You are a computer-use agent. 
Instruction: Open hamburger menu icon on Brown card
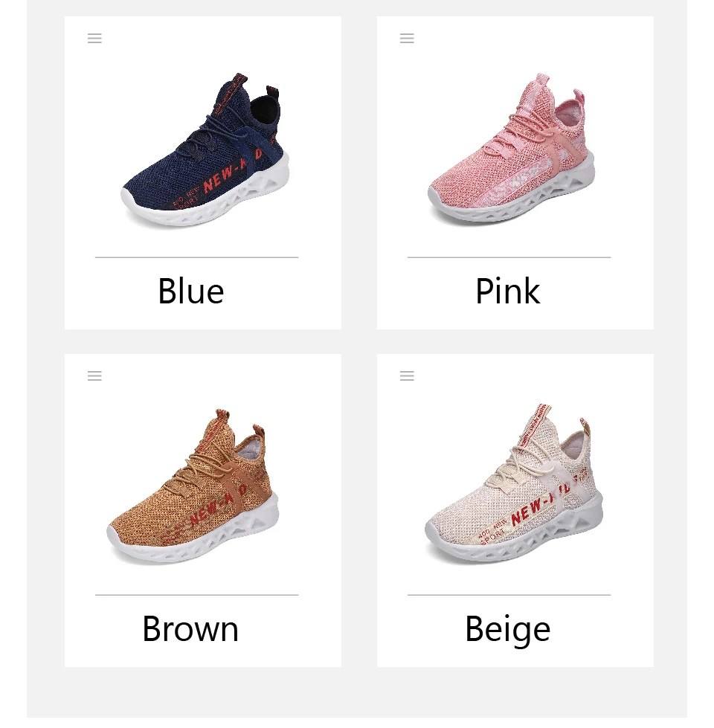(94, 376)
